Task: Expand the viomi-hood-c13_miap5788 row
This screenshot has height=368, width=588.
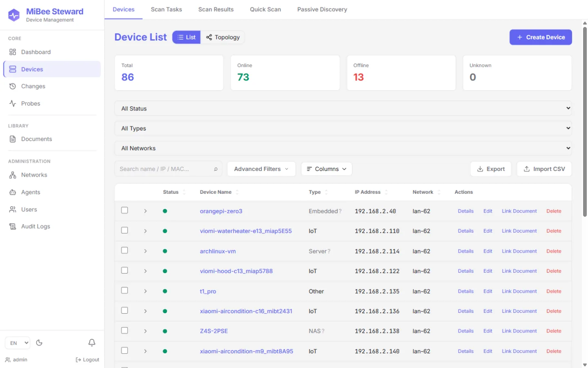Action: coord(145,271)
